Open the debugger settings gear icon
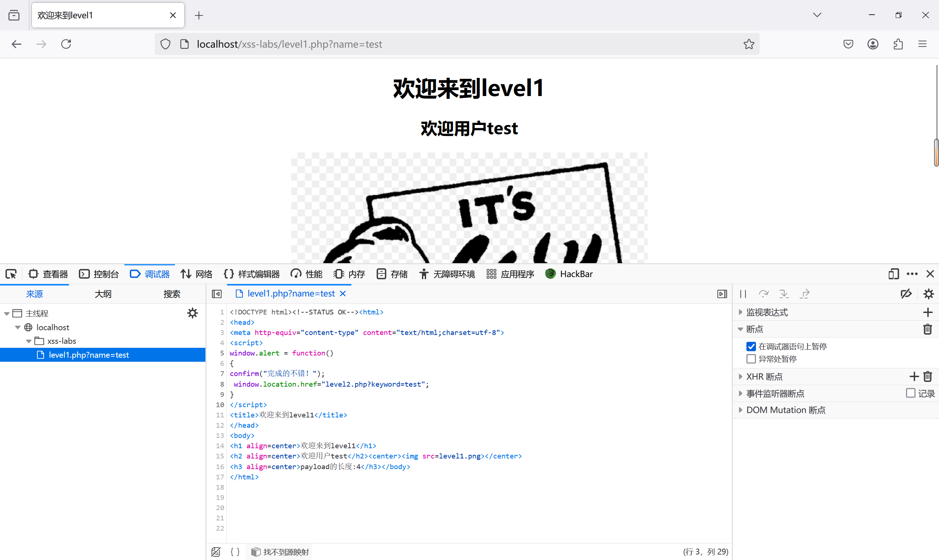This screenshot has height=560, width=939. coord(929,294)
